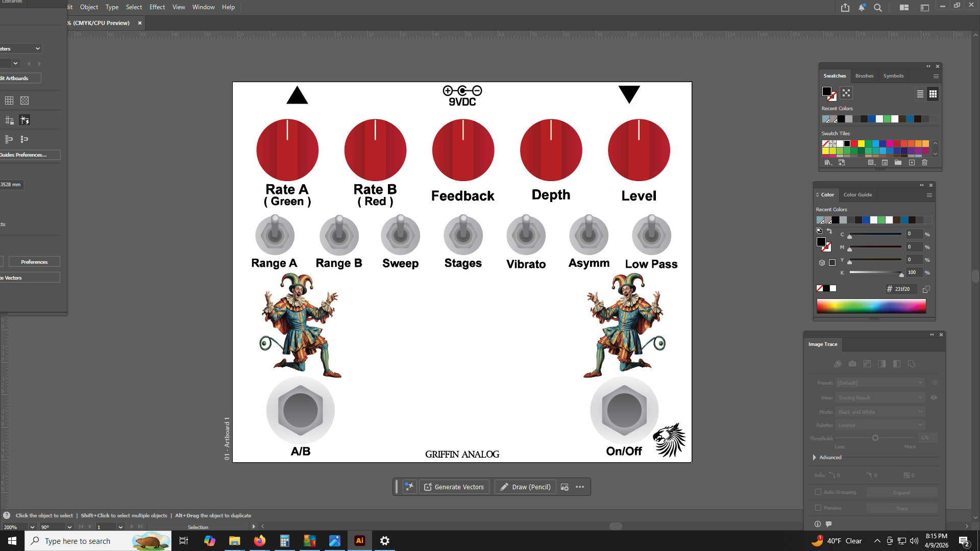
Task: Click the Generate Vectors button
Action: 454,487
